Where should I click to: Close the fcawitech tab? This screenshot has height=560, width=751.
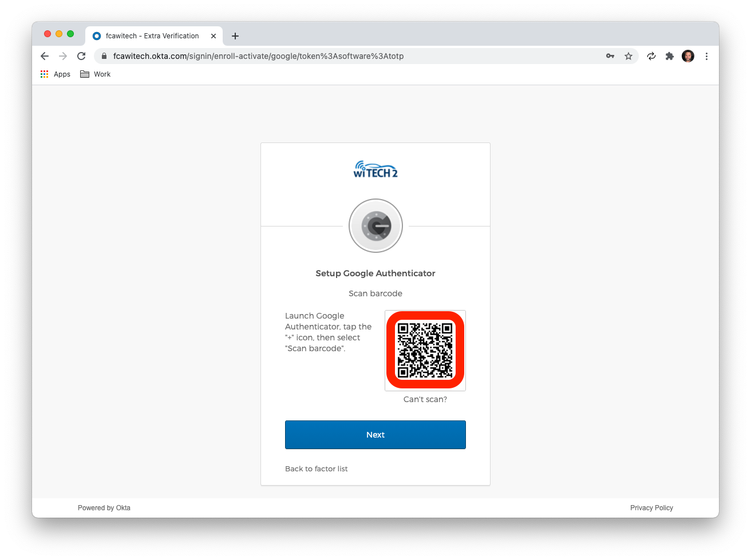(214, 36)
